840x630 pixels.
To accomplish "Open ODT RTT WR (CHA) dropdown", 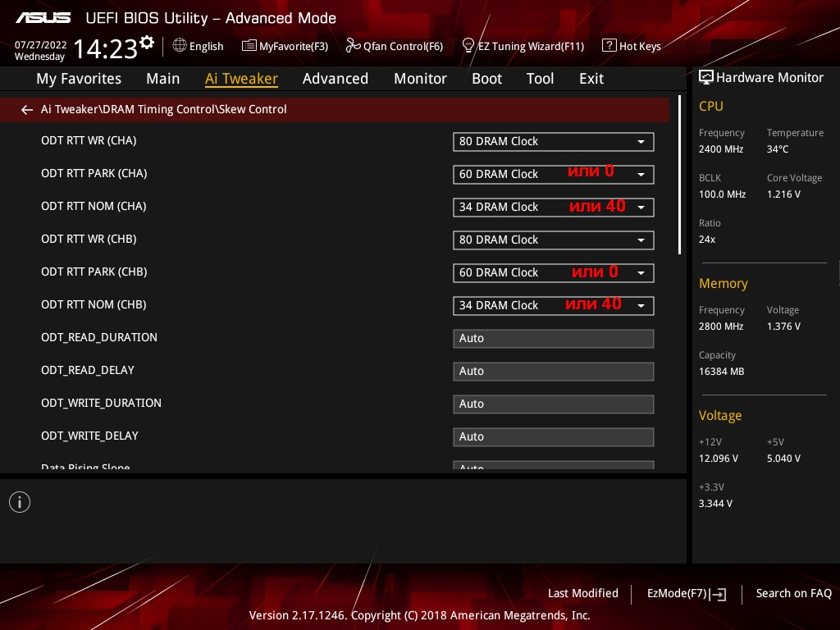I will 554,141.
